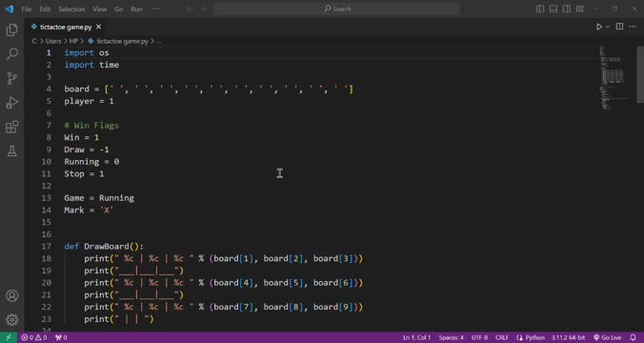
Task: Expand the run button dropdown arrow
Action: (608, 27)
